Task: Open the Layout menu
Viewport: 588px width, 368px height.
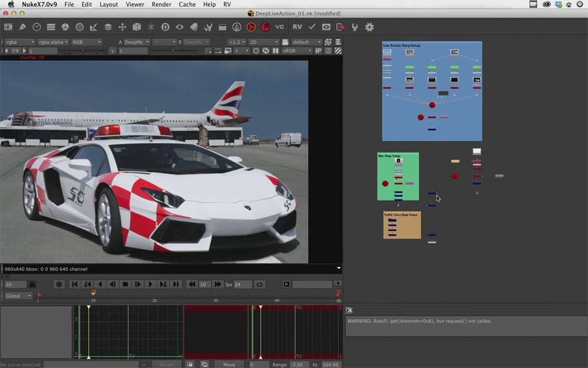Action: [109, 5]
